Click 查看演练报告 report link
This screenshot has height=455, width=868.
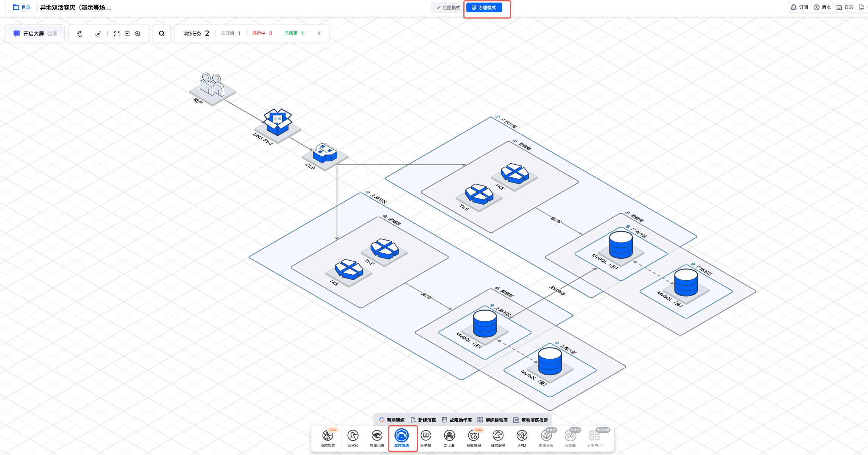531,420
